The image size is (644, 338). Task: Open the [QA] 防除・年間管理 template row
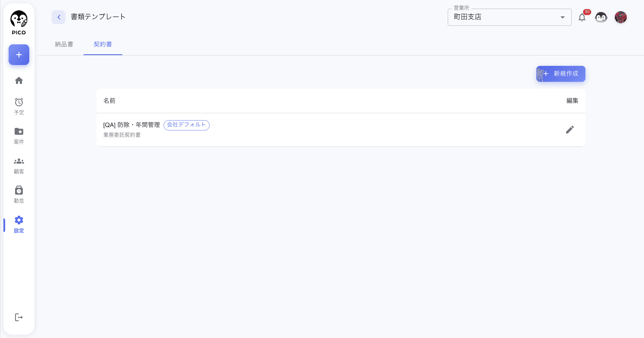click(x=341, y=130)
